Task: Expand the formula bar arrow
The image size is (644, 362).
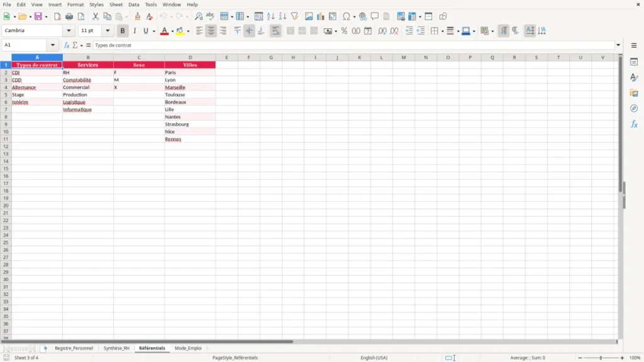Action: point(618,45)
